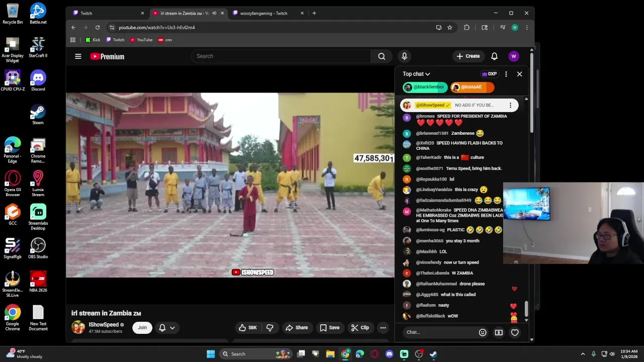Viewport: 644px width, 362px height.
Task: Open Windows Start menu
Action: tap(211, 354)
